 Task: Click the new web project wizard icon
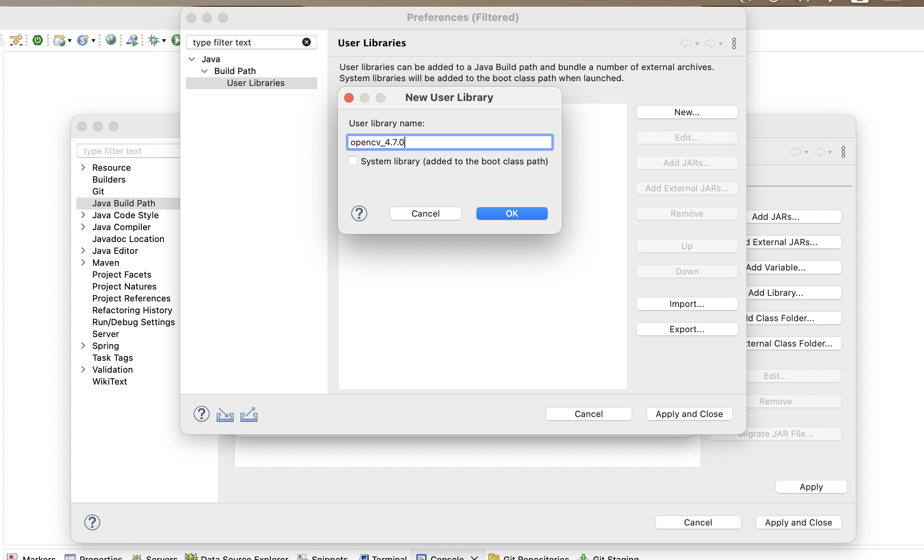click(x=59, y=40)
